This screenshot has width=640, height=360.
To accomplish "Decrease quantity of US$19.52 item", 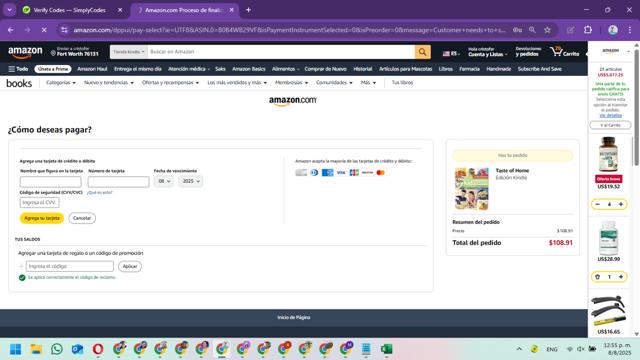I will coord(598,204).
